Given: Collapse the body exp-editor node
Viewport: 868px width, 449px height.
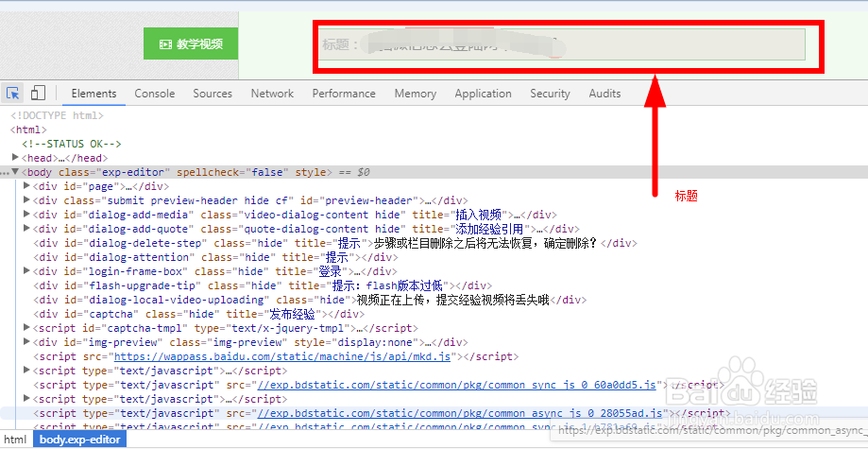Looking at the screenshot, I should point(15,172).
